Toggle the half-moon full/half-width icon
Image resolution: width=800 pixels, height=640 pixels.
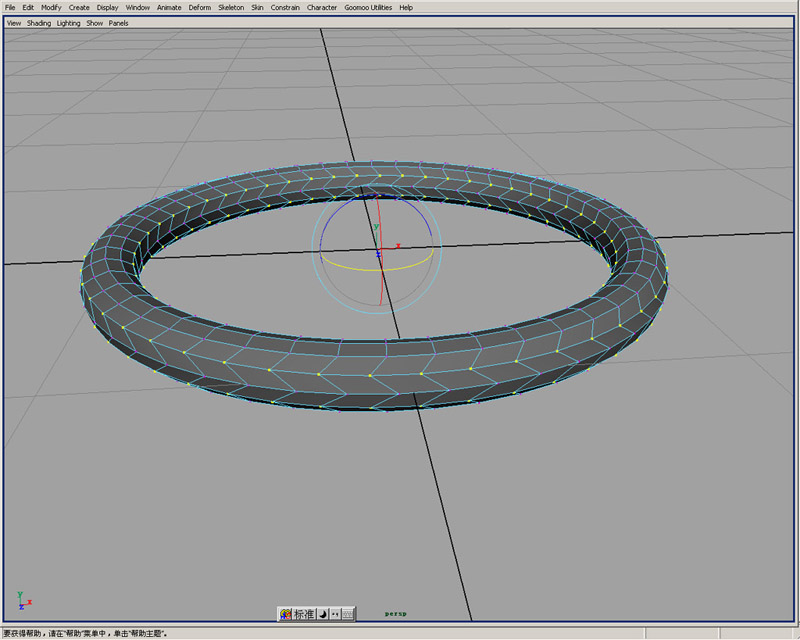coord(323,614)
